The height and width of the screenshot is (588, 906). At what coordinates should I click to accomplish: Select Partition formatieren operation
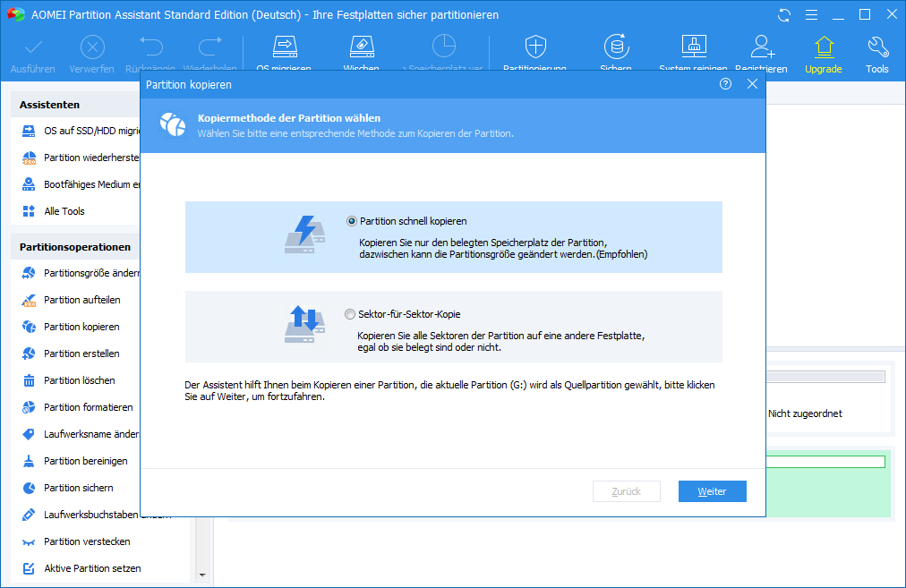pyautogui.click(x=77, y=407)
